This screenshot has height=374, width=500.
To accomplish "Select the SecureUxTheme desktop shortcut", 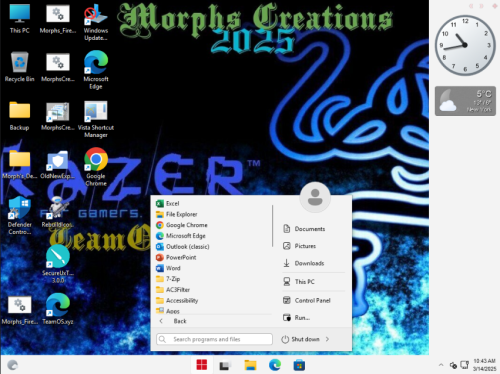I will tap(58, 264).
